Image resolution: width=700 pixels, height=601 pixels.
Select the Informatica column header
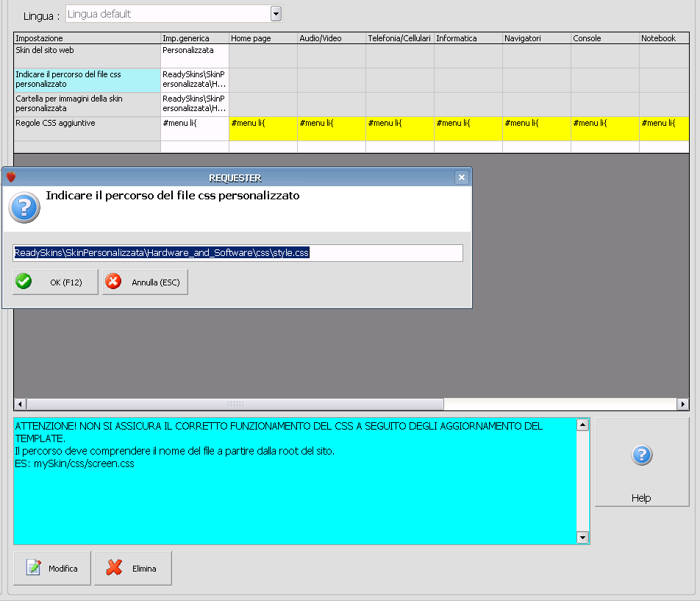(x=468, y=38)
